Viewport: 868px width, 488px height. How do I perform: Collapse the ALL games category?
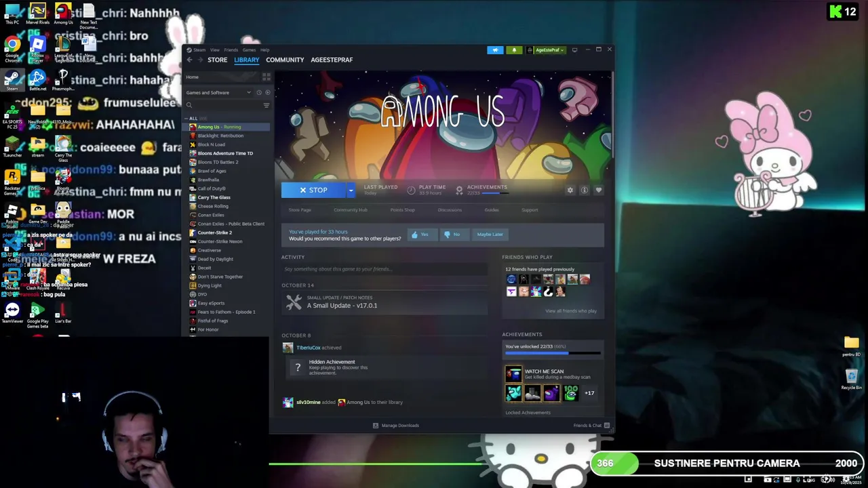(193, 118)
